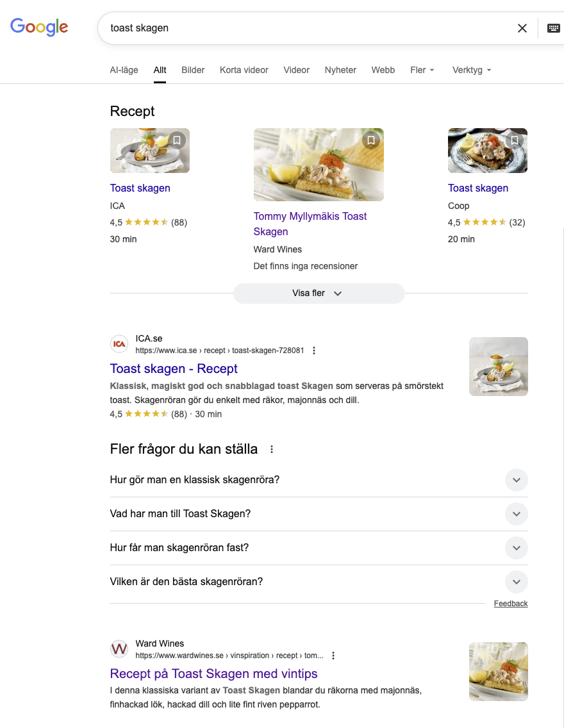564x728 pixels.
Task: Bookmark the ICA Toast skagen recipe card
Action: [178, 140]
